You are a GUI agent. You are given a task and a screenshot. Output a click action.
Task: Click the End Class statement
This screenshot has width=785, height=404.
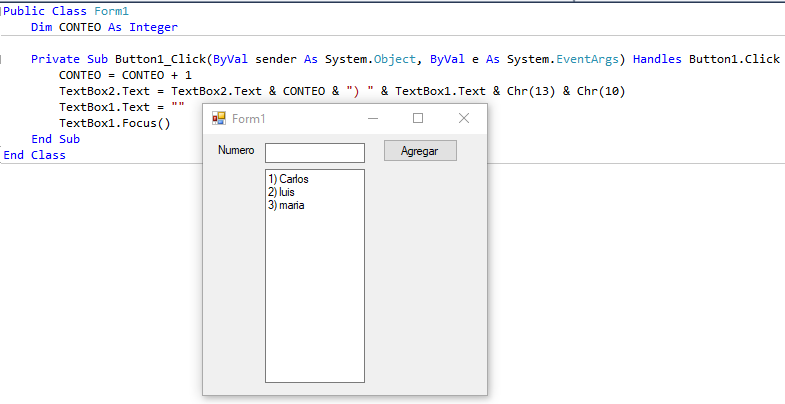coord(35,155)
